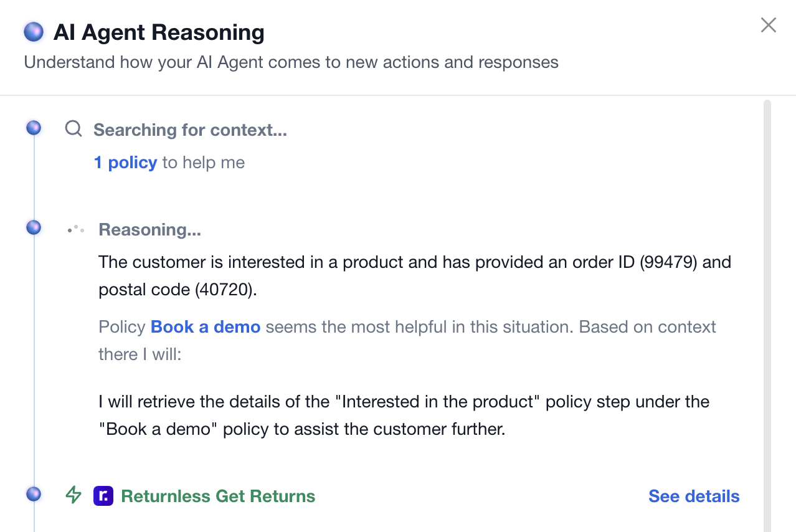Click the panel's vertical scrollbar

tap(767, 316)
